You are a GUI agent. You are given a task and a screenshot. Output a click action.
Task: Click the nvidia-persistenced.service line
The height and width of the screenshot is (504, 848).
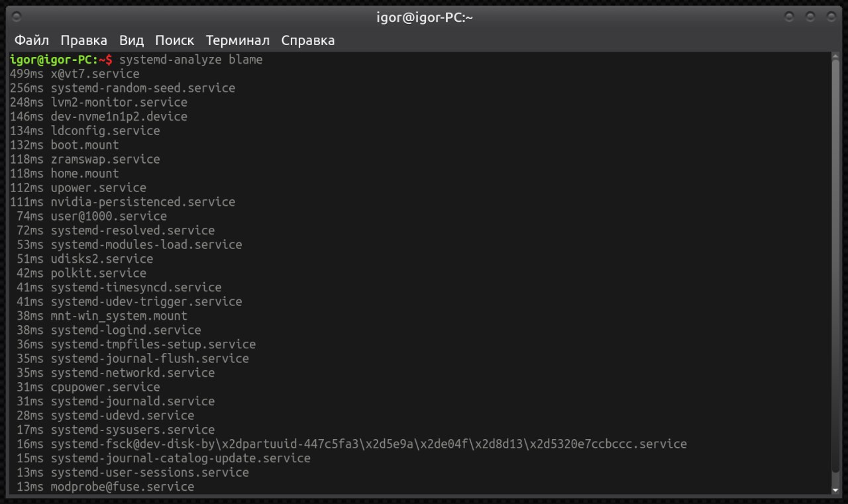[123, 202]
